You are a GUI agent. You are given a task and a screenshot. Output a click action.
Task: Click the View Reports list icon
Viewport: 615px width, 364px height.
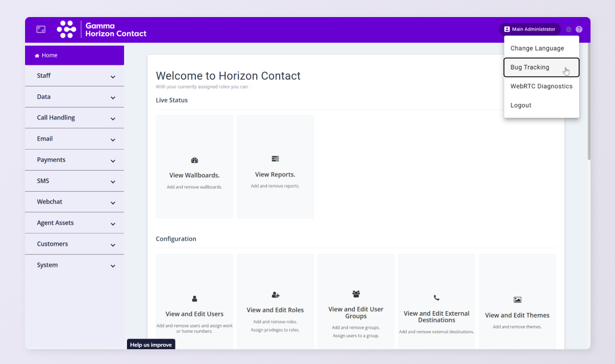click(x=275, y=159)
